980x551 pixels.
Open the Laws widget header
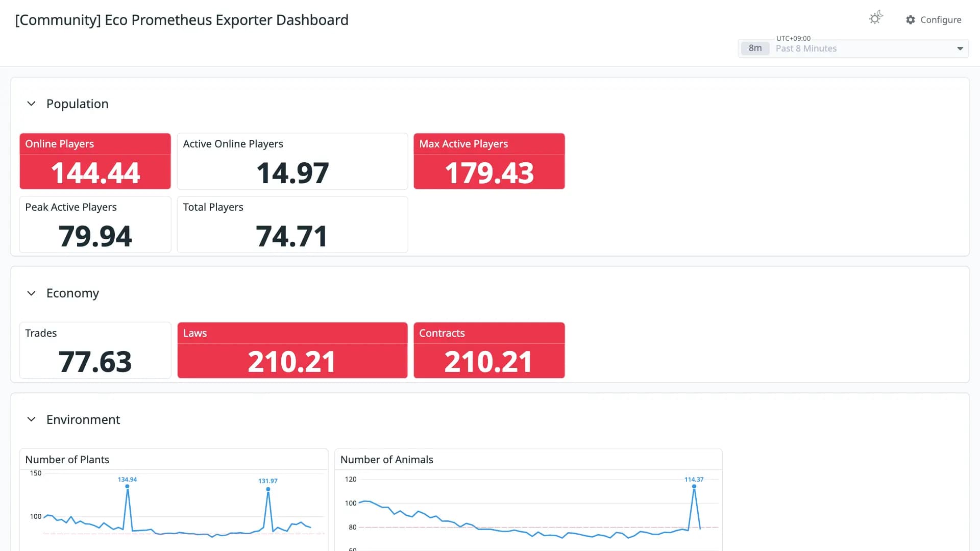click(292, 333)
